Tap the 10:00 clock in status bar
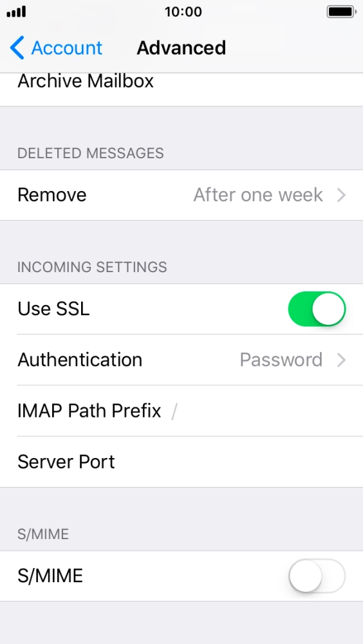This screenshot has height=644, width=363. pos(183,12)
